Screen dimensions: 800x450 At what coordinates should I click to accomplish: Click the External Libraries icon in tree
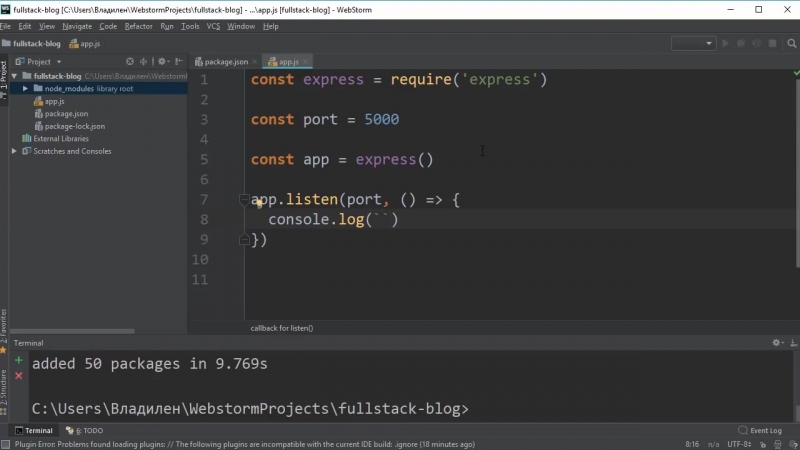(x=27, y=138)
